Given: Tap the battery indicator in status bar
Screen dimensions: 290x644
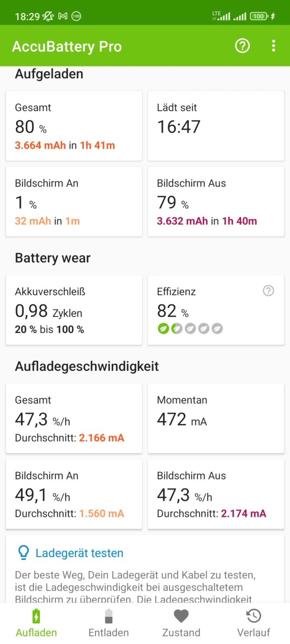Looking at the screenshot, I should (x=259, y=16).
